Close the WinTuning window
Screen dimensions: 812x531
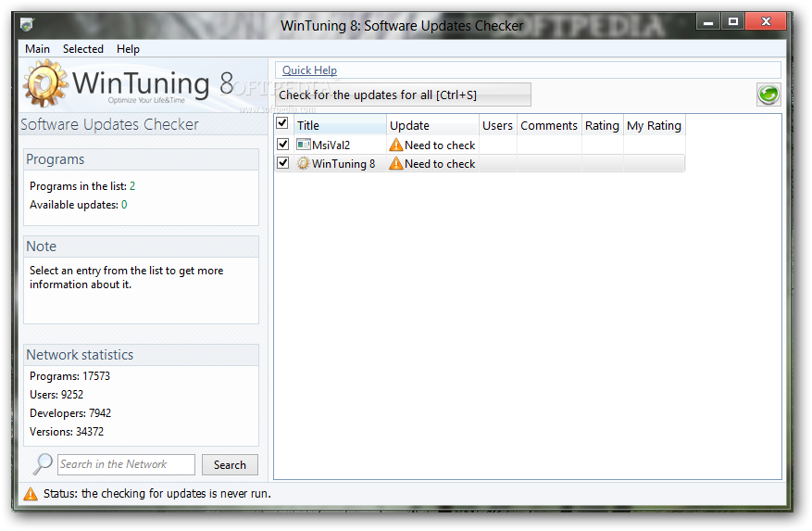(x=766, y=22)
